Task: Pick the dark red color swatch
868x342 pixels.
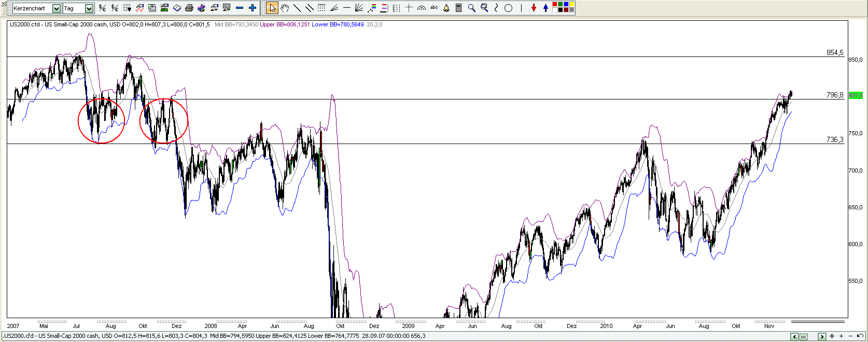Action: tap(566, 10)
